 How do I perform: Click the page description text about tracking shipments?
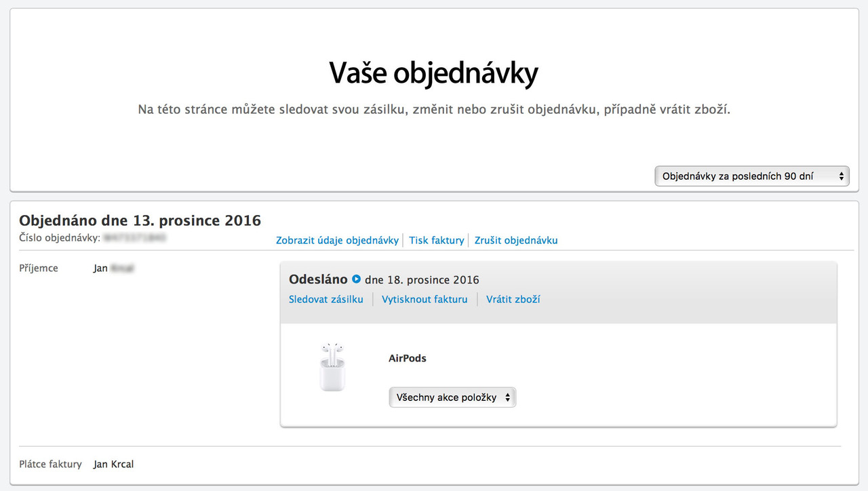tap(434, 109)
